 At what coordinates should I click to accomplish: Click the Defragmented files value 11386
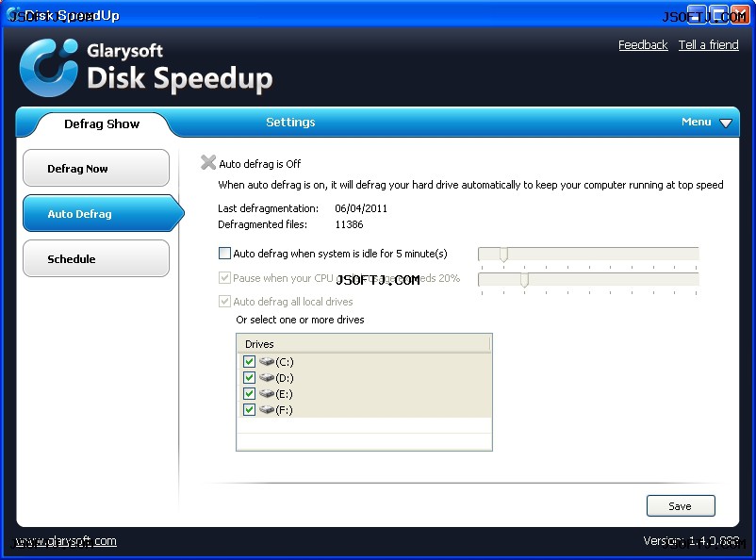click(349, 224)
